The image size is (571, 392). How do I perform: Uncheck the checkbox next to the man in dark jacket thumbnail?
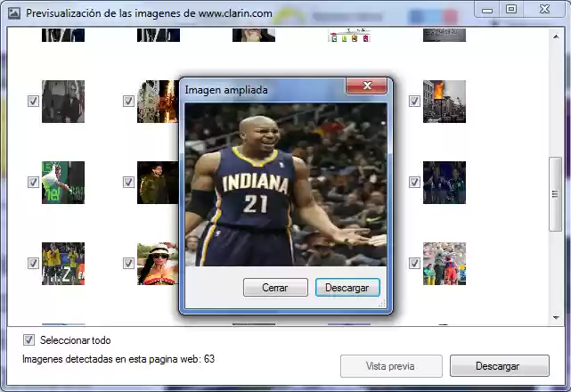pyautogui.click(x=128, y=182)
